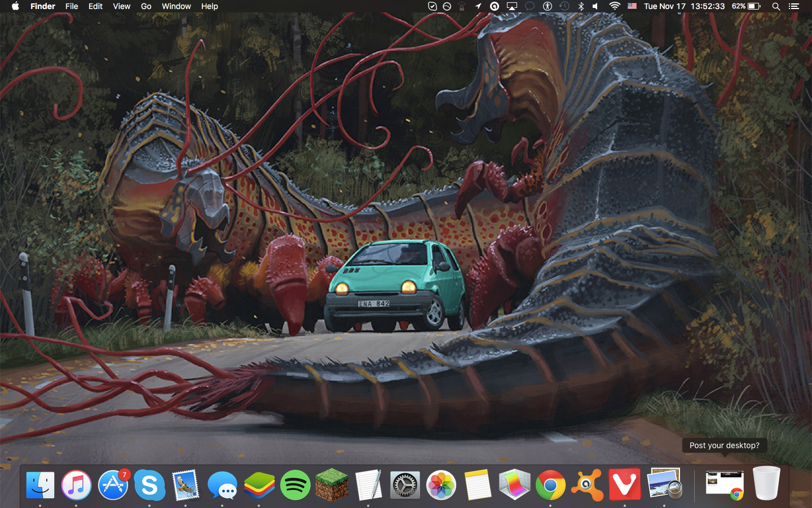812x508 pixels.
Task: Click the checkmark status icon in menu bar
Action: (432, 6)
